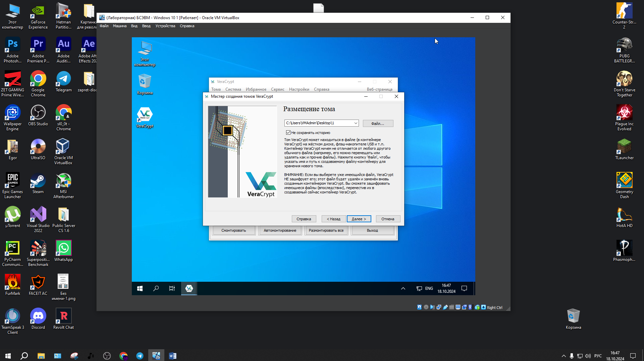
Task: Open 'Справка' menu in VeraCrypt window
Action: pos(321,89)
